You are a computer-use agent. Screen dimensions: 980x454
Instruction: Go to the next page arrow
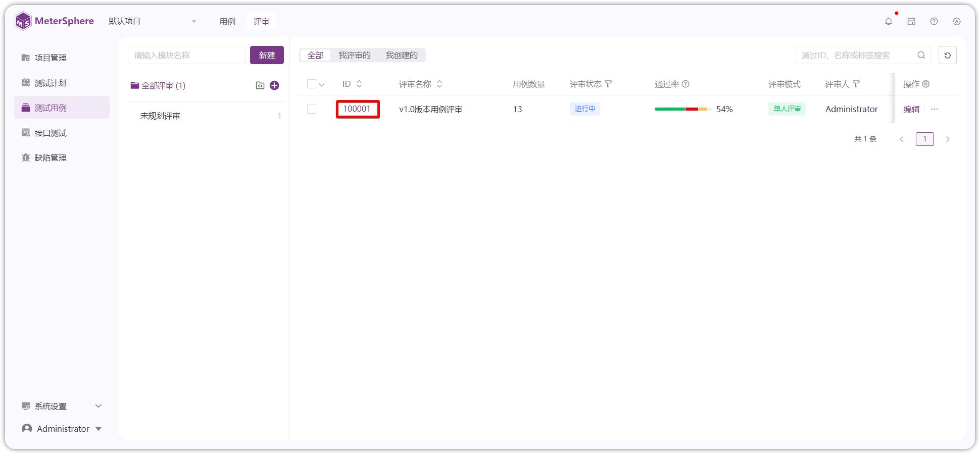click(x=948, y=139)
